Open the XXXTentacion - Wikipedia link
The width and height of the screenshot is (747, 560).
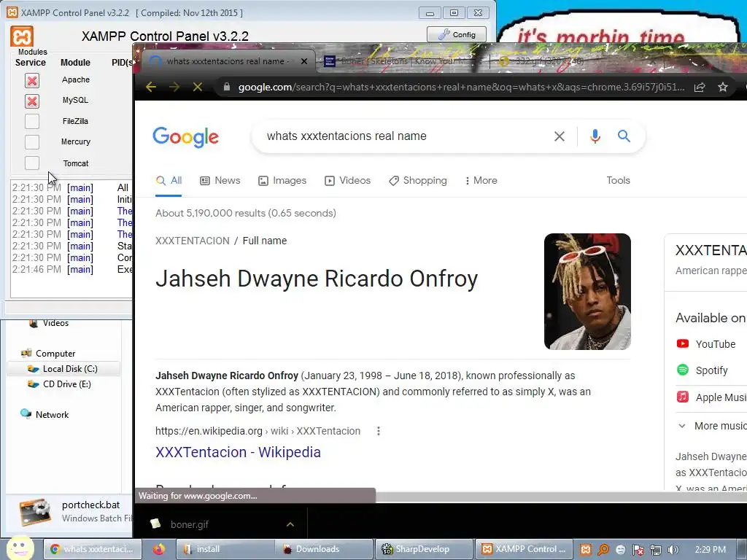tap(239, 452)
